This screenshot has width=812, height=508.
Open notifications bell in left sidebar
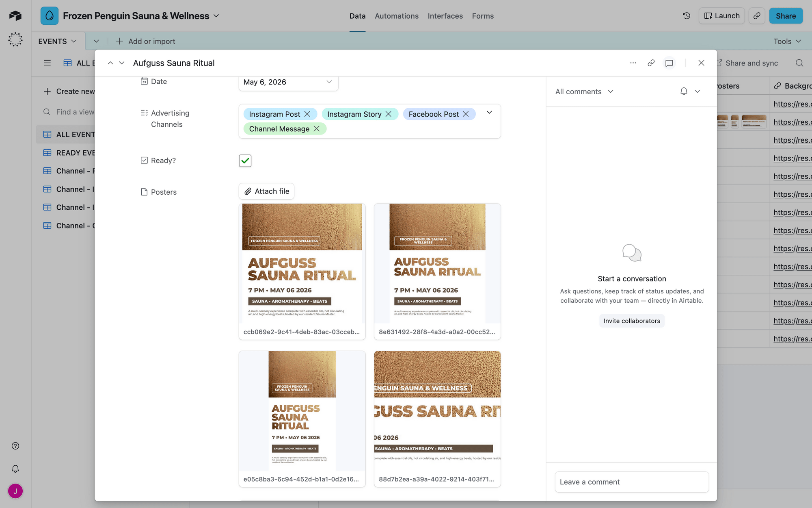pyautogui.click(x=15, y=469)
